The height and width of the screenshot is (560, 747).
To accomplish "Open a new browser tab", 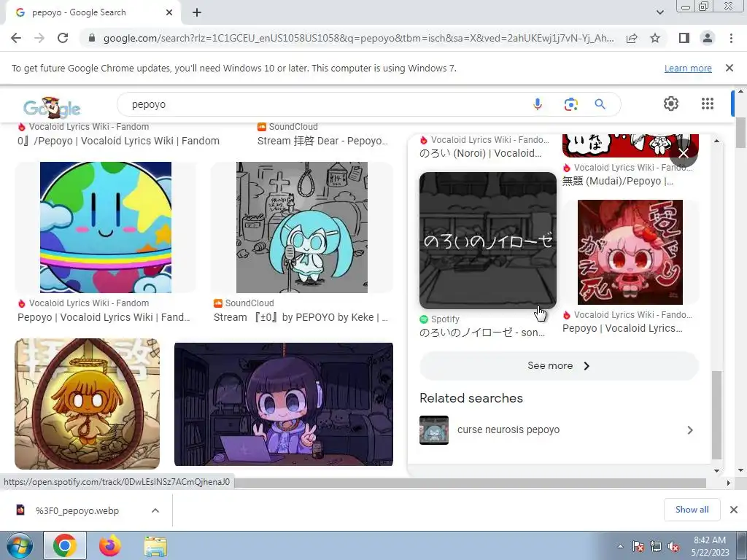I will click(x=197, y=12).
